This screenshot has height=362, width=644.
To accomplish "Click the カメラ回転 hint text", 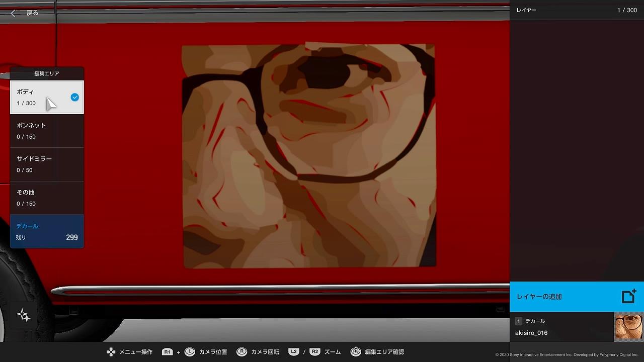I will [265, 352].
